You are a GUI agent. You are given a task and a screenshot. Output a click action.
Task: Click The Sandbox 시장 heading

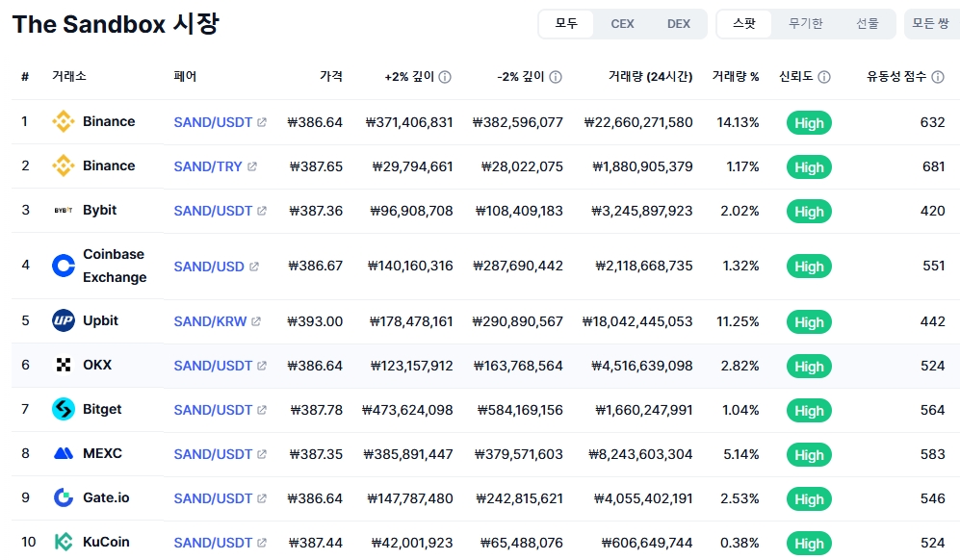click(116, 24)
